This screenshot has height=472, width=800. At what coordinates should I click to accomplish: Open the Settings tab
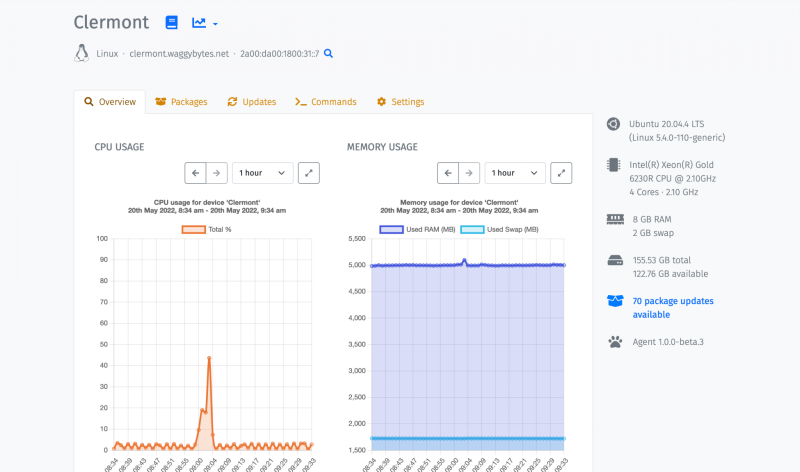[401, 102]
